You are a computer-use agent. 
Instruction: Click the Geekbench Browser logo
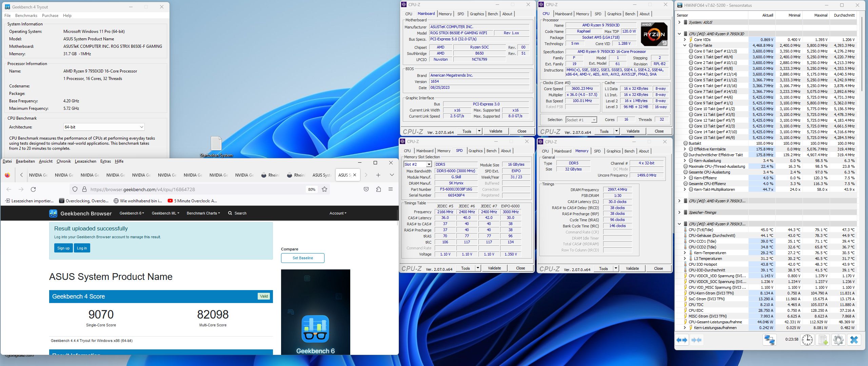[80, 213]
